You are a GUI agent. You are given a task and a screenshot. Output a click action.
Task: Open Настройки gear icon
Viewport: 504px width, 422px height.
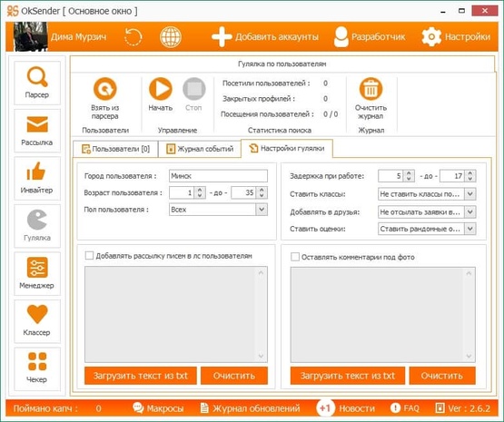[431, 37]
